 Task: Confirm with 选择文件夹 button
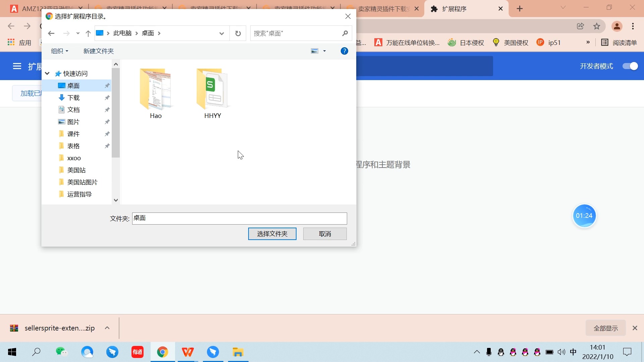point(272,234)
